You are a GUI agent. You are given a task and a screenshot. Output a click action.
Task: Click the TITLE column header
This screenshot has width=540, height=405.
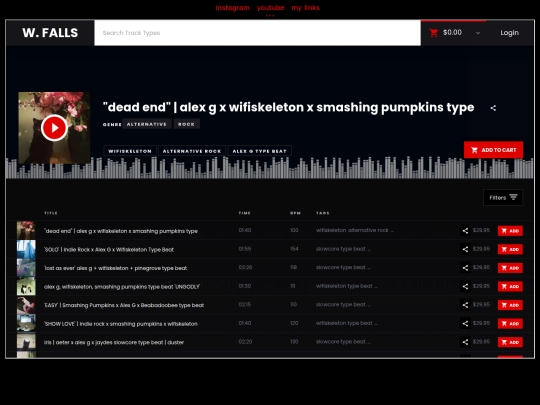(x=51, y=213)
